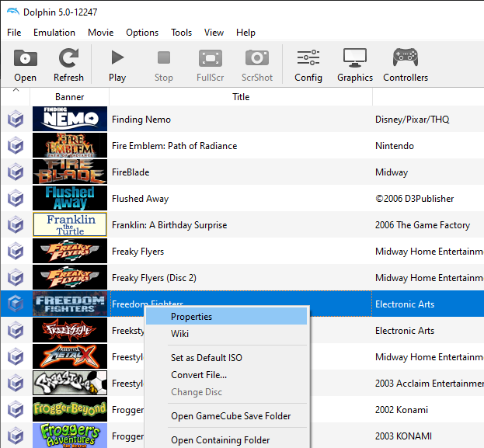Select Convert File... in context menu
484x448 pixels.
tap(226, 375)
